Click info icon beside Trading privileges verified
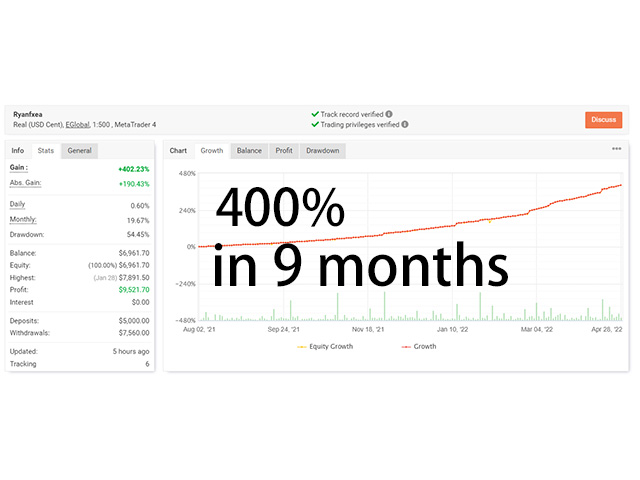The image size is (640, 480). pos(404,124)
